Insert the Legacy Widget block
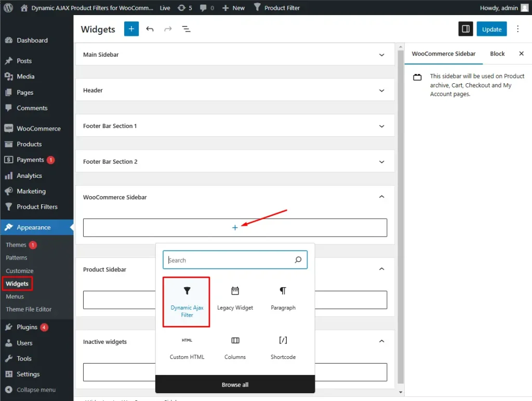 coord(235,299)
